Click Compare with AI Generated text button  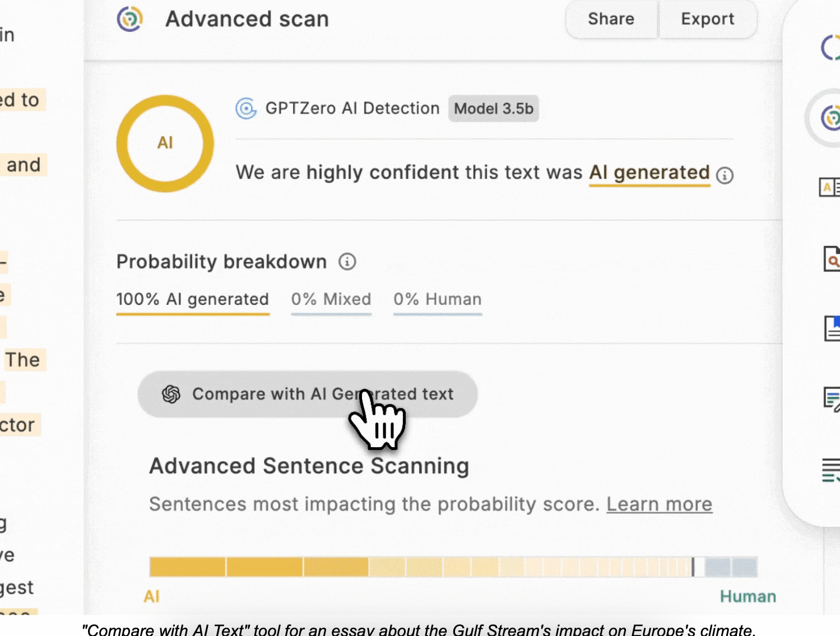[x=308, y=394]
